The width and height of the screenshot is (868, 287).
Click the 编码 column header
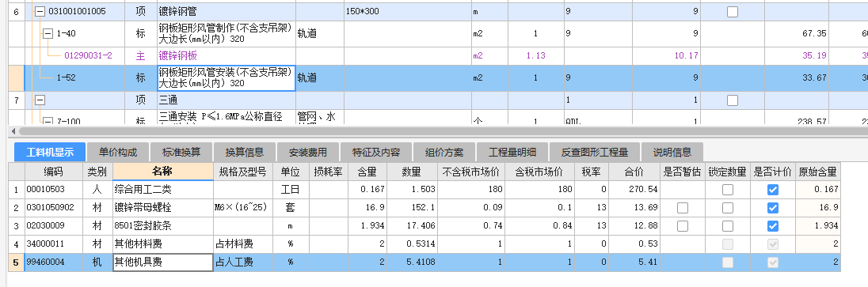(x=54, y=172)
